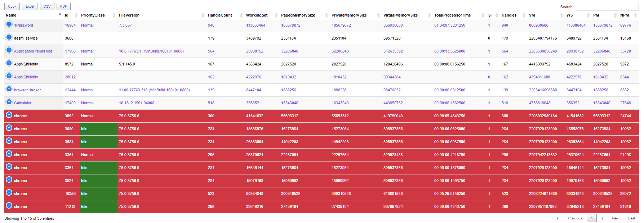Export the table to Excel
Screen dimensions: 644x223
[x=30, y=6]
